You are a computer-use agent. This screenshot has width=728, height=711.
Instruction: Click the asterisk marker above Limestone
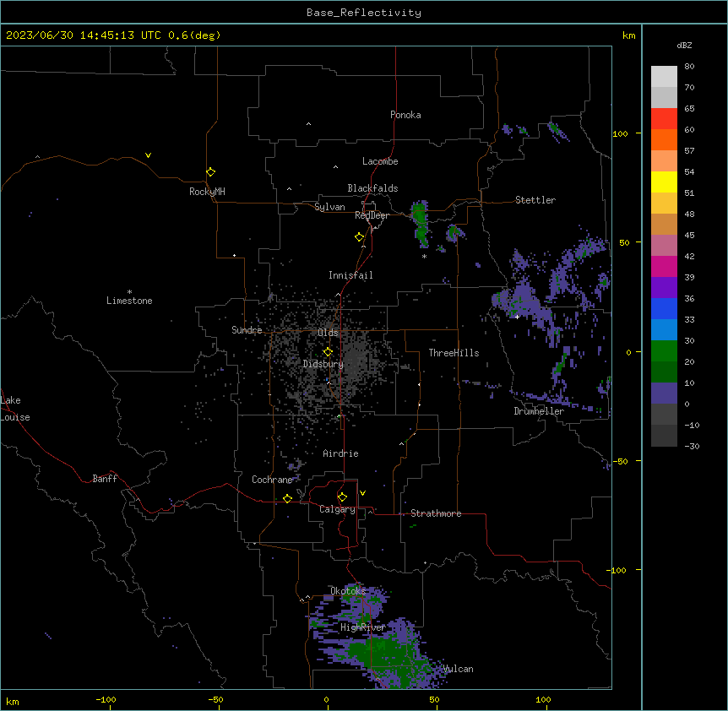pos(129,292)
